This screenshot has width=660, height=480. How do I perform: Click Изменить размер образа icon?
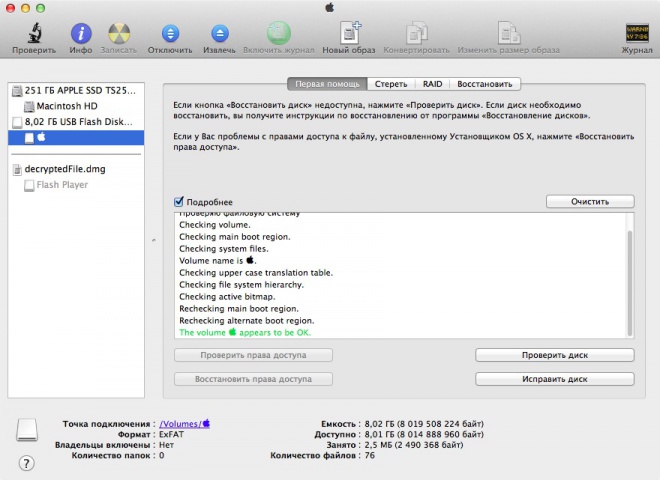pos(508,32)
